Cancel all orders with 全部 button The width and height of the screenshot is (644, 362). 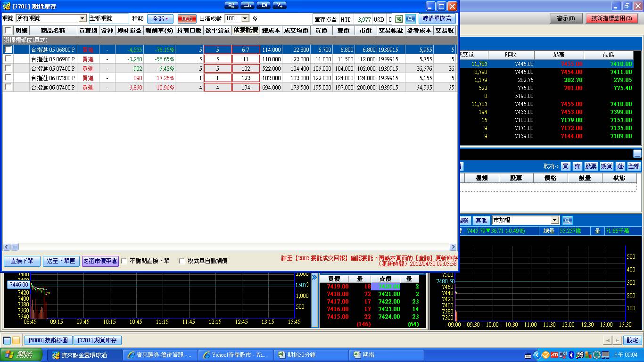(634, 166)
